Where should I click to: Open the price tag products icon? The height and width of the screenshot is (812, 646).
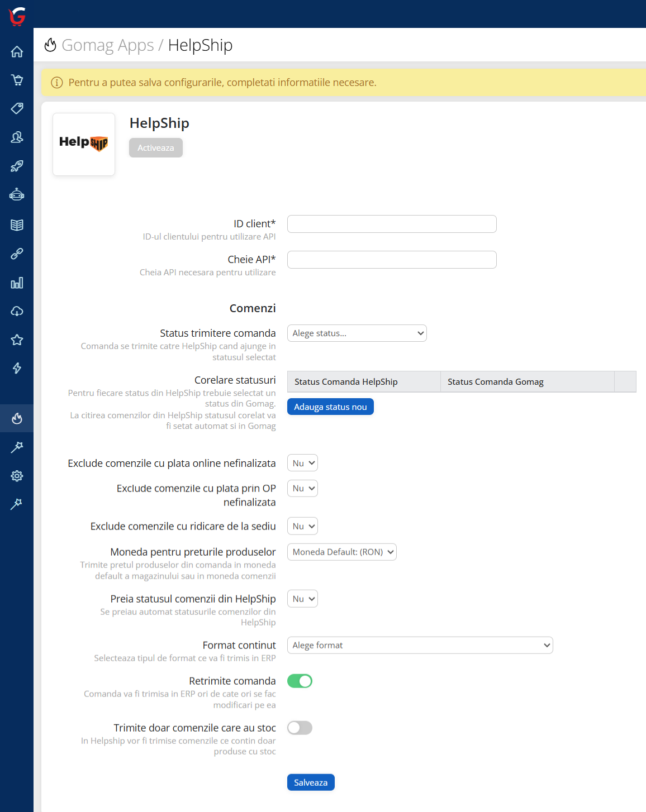click(x=17, y=108)
